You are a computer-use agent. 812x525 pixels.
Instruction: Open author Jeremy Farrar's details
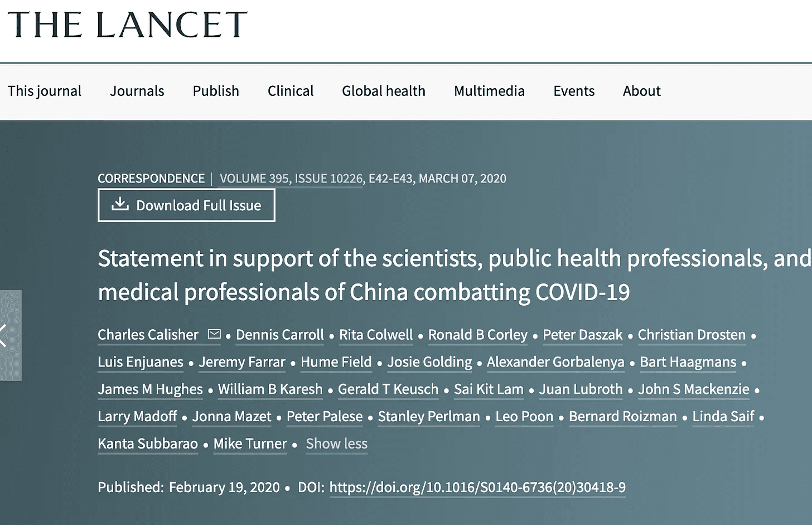pos(242,362)
